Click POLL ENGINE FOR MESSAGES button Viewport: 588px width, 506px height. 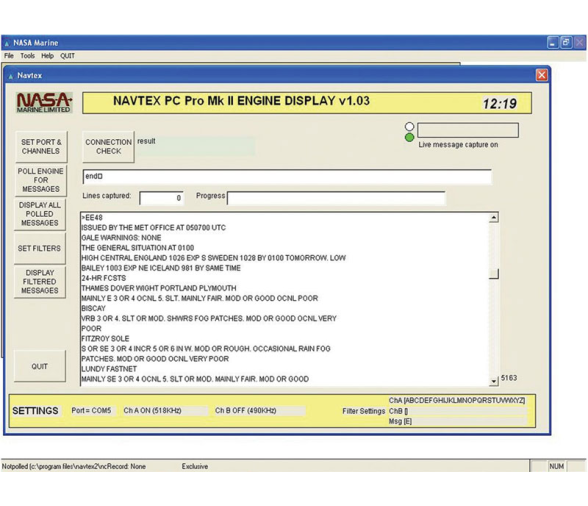40,180
